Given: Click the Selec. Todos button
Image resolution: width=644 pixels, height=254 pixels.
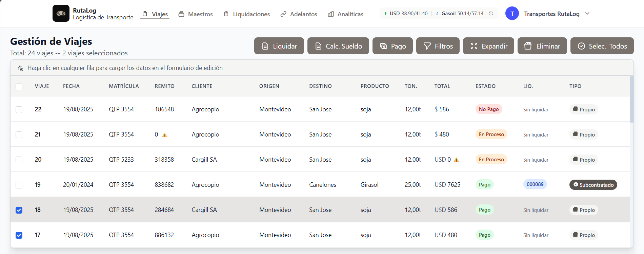Looking at the screenshot, I should [x=602, y=46].
